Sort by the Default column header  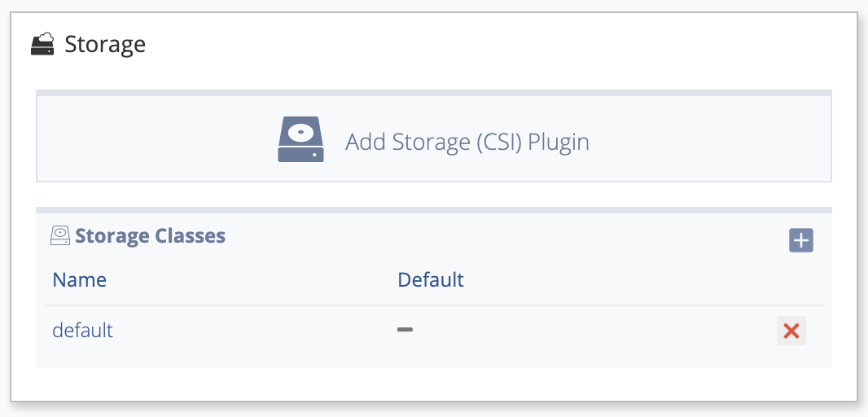(431, 279)
